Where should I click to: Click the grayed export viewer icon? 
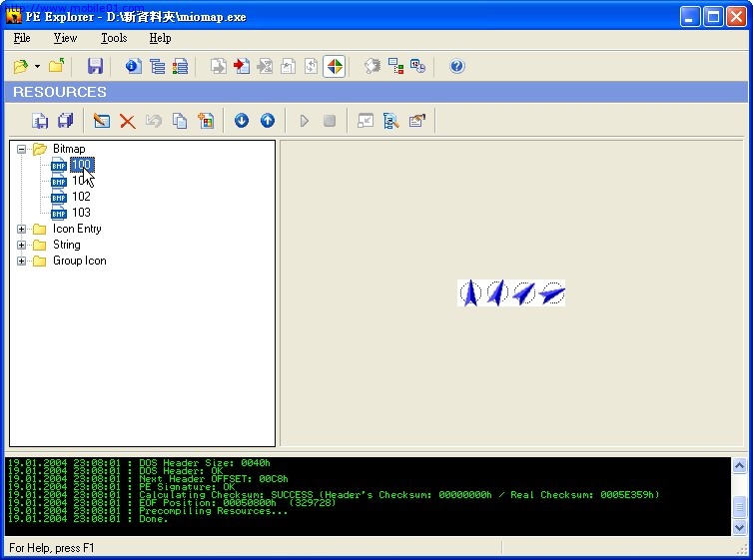pyautogui.click(x=219, y=66)
